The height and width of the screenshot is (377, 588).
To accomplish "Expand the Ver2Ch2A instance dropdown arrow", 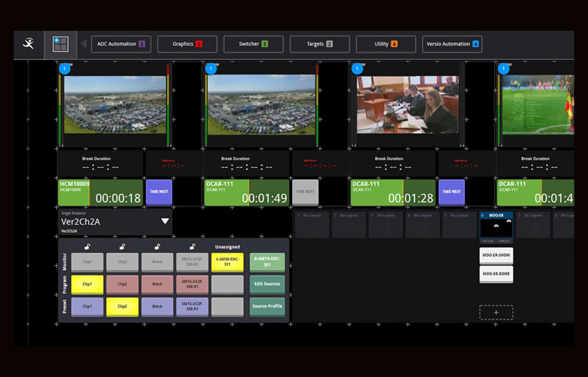I will pyautogui.click(x=165, y=221).
